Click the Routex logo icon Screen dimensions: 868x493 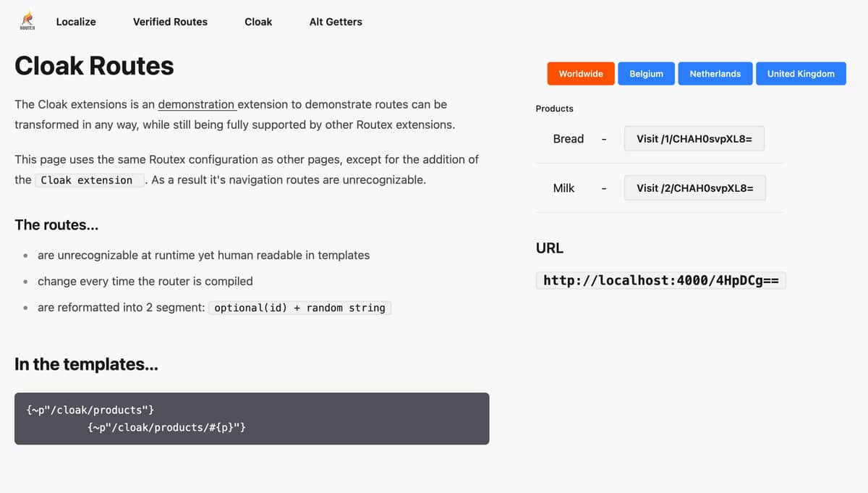27,21
